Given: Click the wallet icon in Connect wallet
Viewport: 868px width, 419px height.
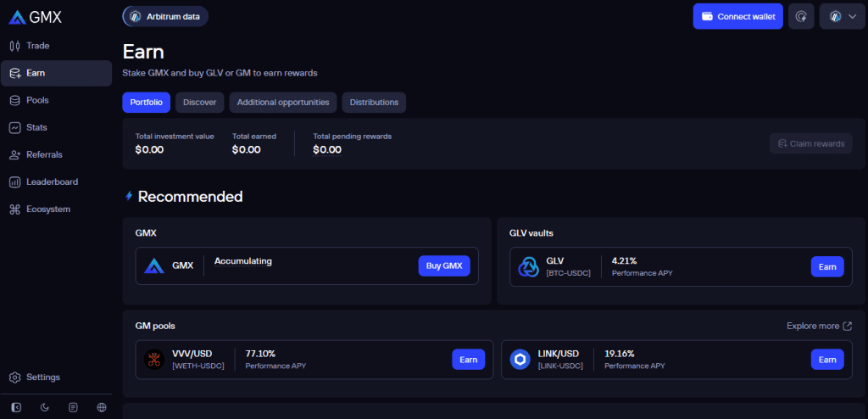Looking at the screenshot, I should (707, 17).
